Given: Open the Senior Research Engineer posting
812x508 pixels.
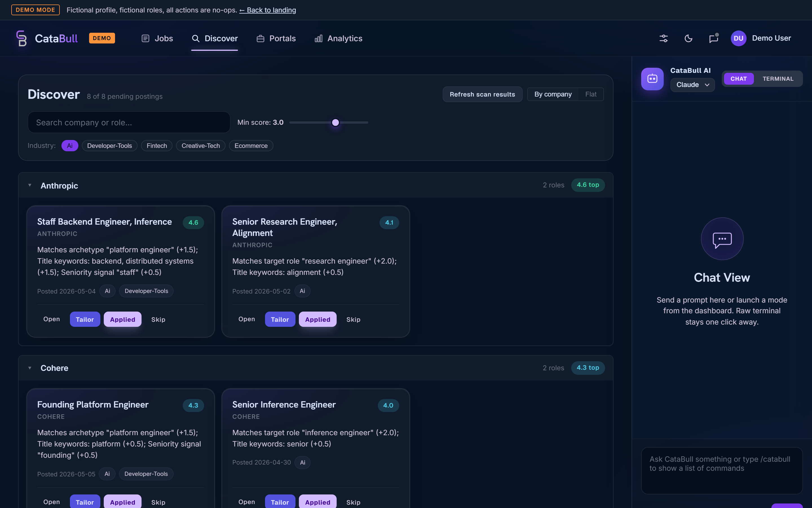Looking at the screenshot, I should point(247,319).
